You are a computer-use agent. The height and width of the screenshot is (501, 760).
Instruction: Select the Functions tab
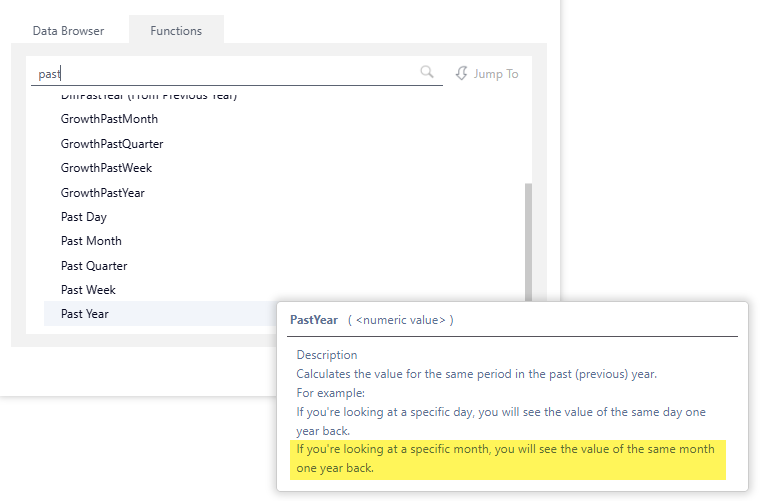(176, 31)
